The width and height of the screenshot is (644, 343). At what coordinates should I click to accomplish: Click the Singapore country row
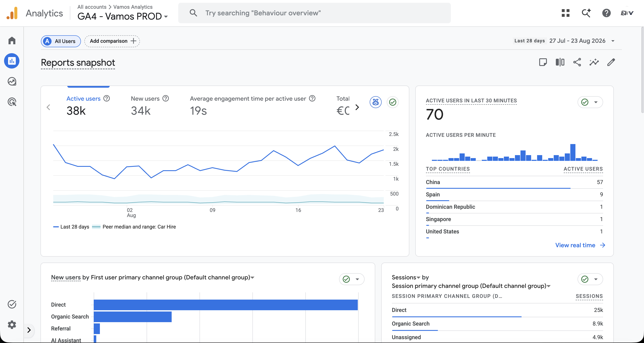pyautogui.click(x=514, y=219)
